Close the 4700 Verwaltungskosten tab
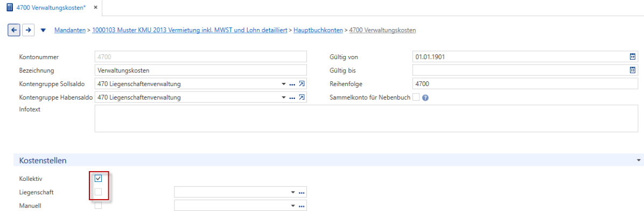This screenshot has height=211, width=644. 95,8
